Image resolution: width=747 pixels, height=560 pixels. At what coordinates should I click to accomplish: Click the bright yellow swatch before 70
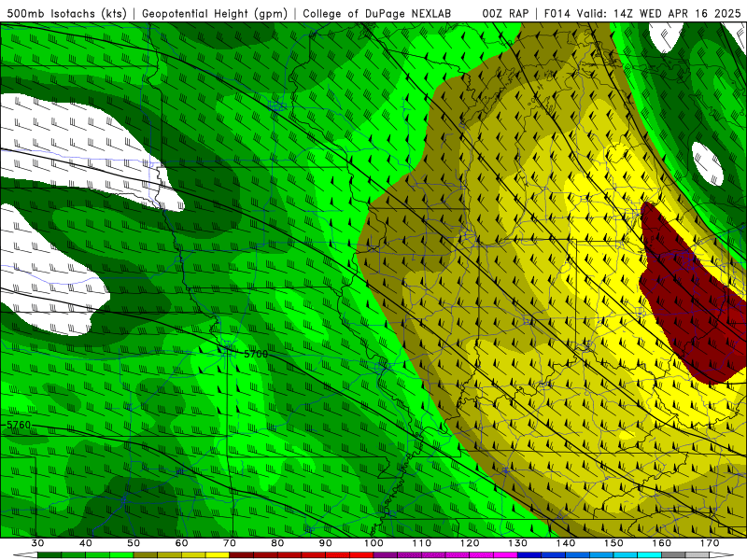click(218, 555)
